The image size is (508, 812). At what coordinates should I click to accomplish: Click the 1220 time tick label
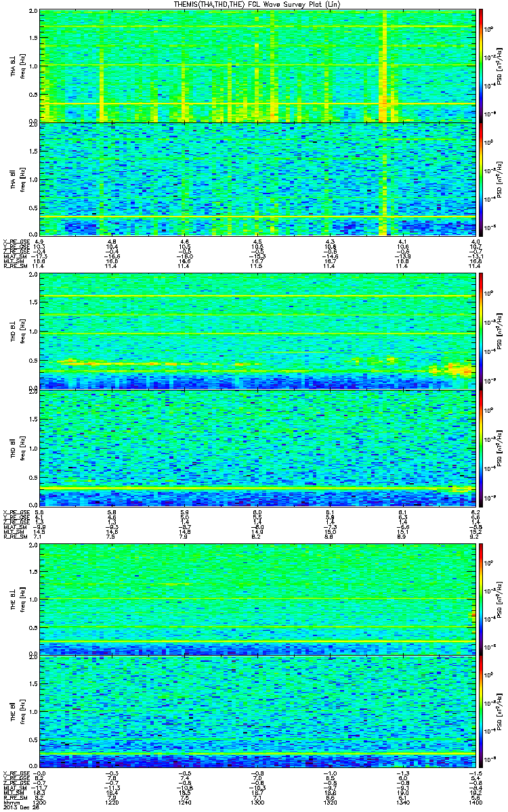coord(112,802)
